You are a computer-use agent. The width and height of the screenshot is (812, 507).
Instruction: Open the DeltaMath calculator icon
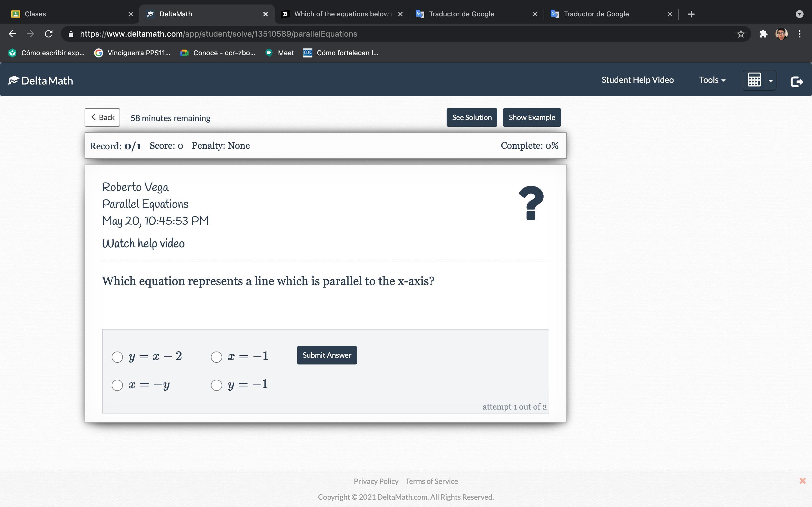tap(754, 81)
